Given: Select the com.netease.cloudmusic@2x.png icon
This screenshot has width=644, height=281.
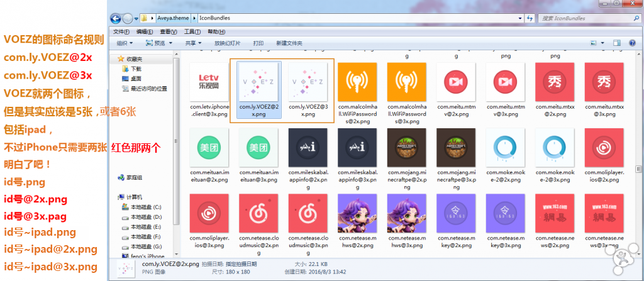Looking at the screenshot, I should point(258,214).
